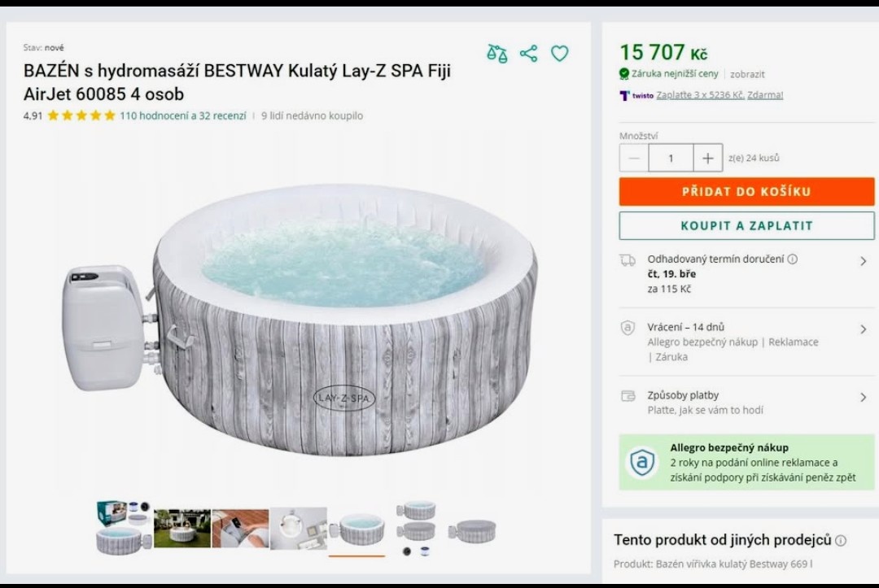Click the five-star rating icons
The height and width of the screenshot is (588, 879).
81,115
